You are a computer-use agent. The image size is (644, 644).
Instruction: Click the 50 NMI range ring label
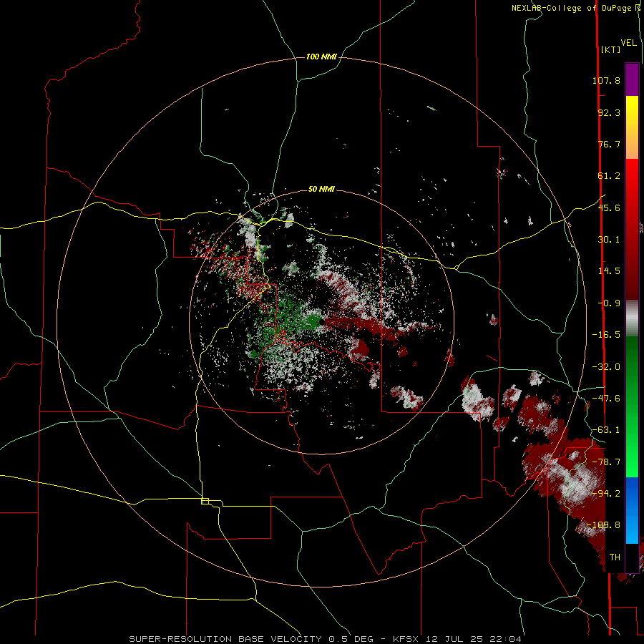(x=321, y=189)
